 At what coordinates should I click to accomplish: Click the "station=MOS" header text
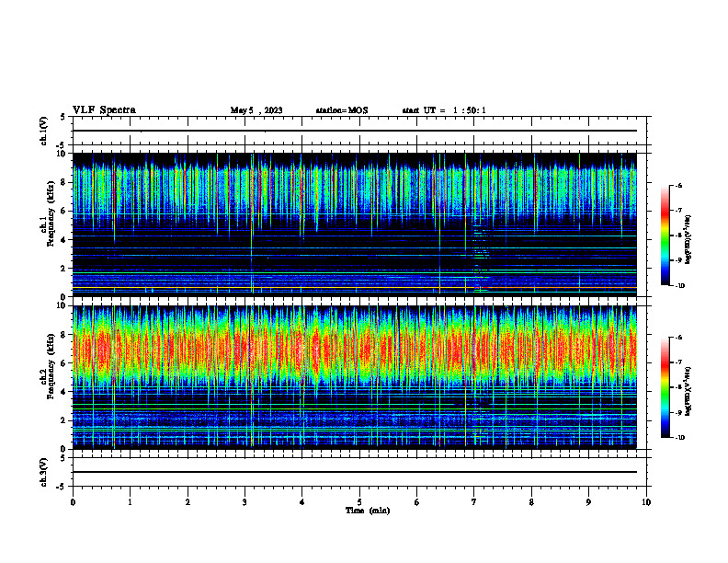click(x=342, y=110)
